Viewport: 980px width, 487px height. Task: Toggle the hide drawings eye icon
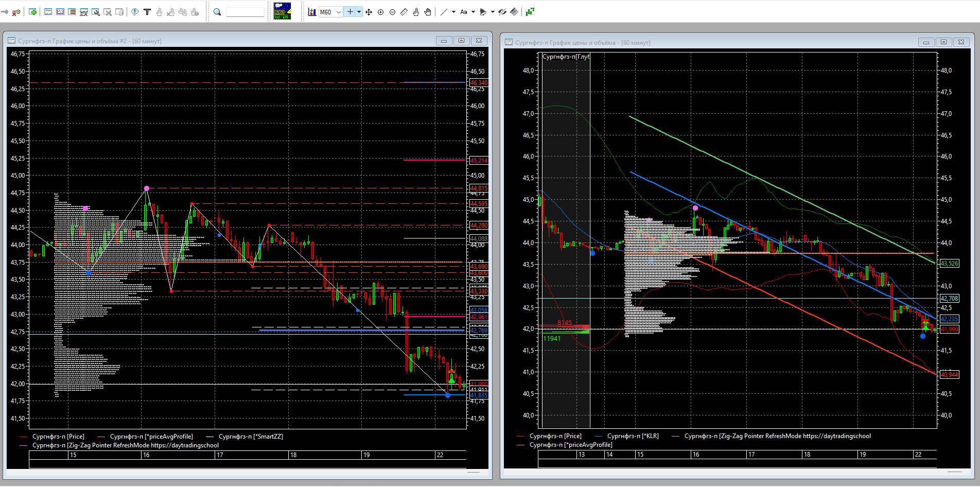[x=502, y=12]
